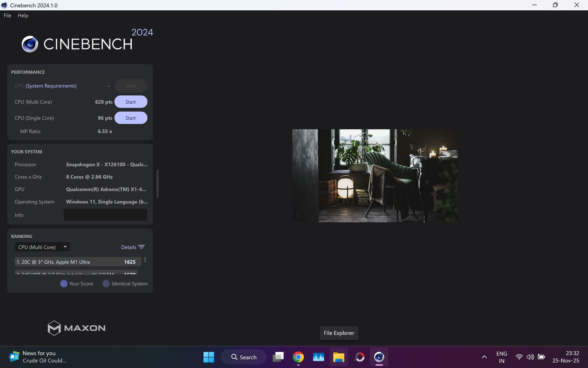Click the 1625 score in ranking
The height and width of the screenshot is (368, 588).
130,262
